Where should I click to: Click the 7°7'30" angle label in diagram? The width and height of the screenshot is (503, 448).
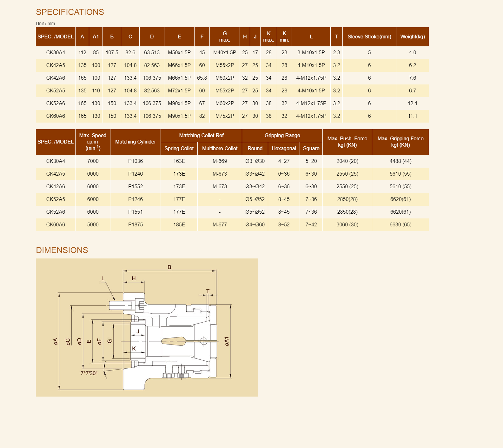click(89, 373)
